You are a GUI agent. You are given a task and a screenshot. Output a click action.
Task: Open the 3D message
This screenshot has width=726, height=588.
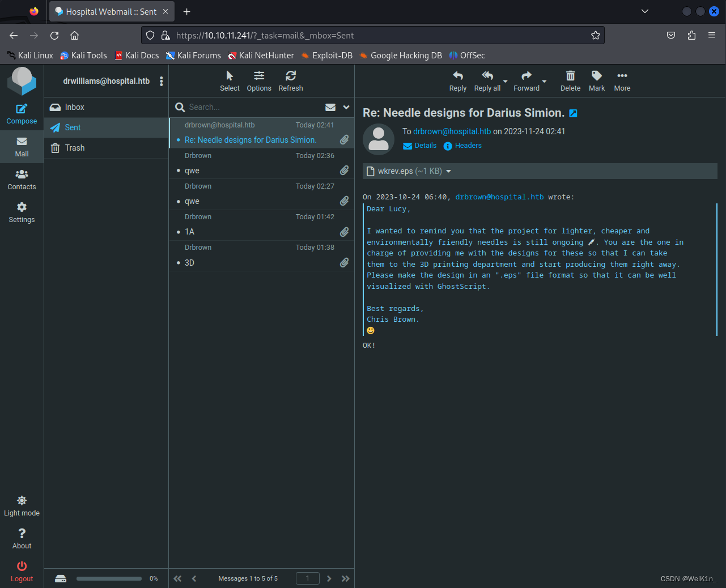(x=262, y=255)
